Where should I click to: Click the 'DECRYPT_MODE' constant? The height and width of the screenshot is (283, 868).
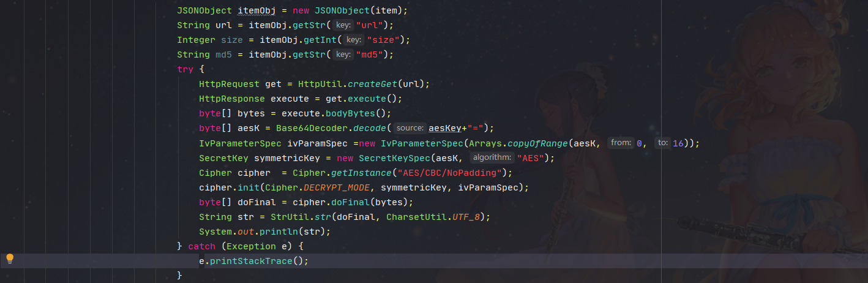point(337,187)
